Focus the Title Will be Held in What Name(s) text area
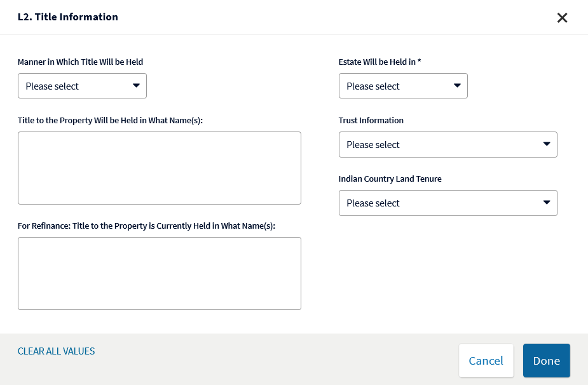The image size is (588, 385). coord(160,168)
